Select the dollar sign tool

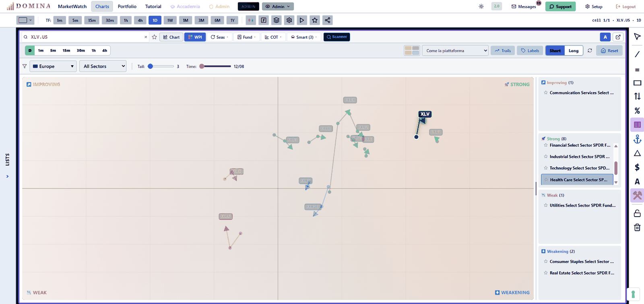pos(637,167)
